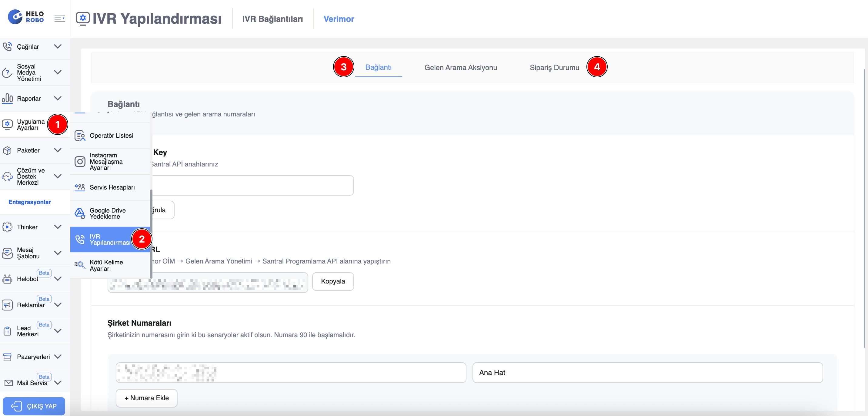This screenshot has width=868, height=416.
Task: Select Kötü Kelime Ayarları submenu item
Action: (110, 265)
